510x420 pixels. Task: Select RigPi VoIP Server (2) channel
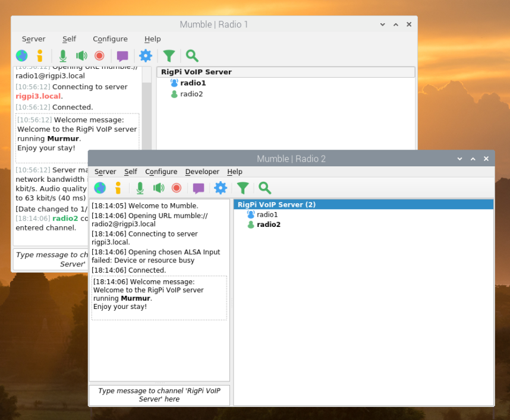pos(276,204)
